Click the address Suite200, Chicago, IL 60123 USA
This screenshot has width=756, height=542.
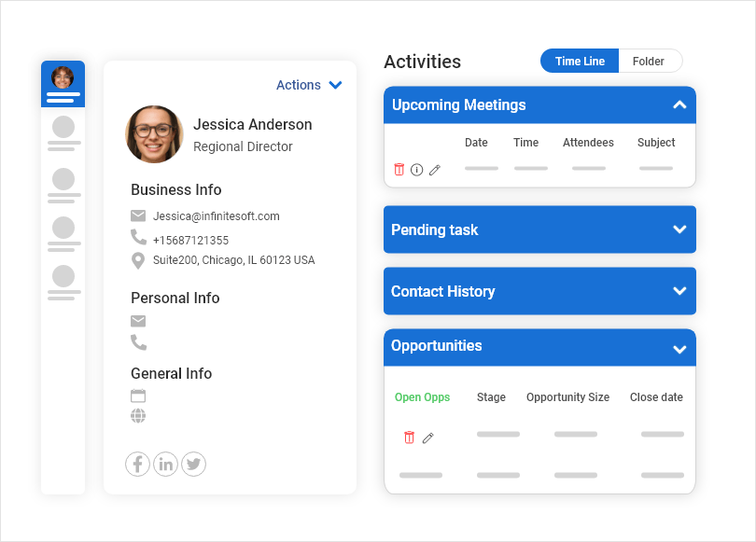[234, 260]
